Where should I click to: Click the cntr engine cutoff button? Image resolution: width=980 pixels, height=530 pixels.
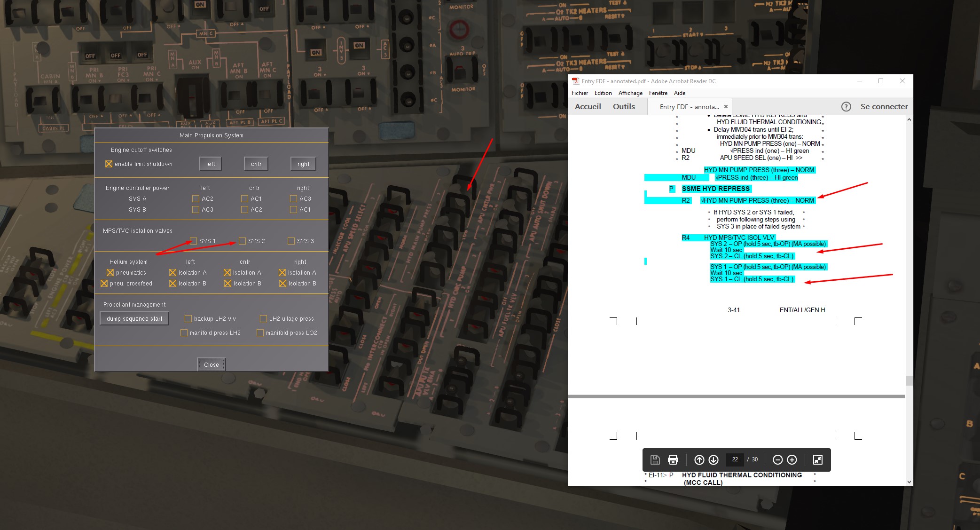[256, 164]
